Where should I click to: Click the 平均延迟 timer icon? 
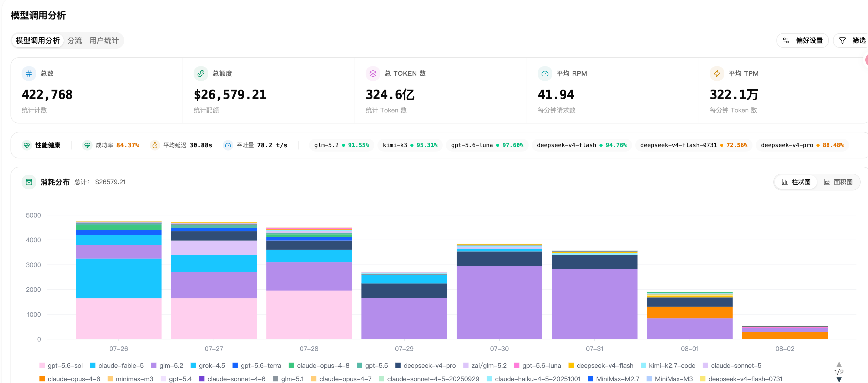pyautogui.click(x=155, y=145)
